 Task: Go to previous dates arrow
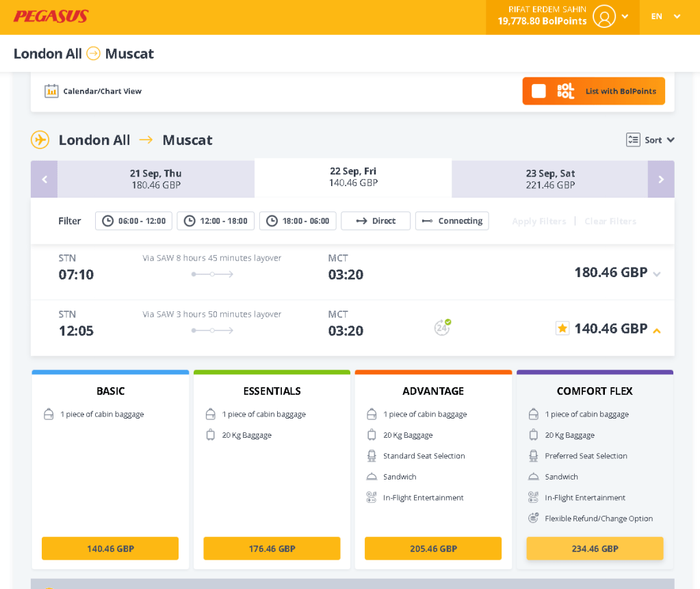(44, 179)
